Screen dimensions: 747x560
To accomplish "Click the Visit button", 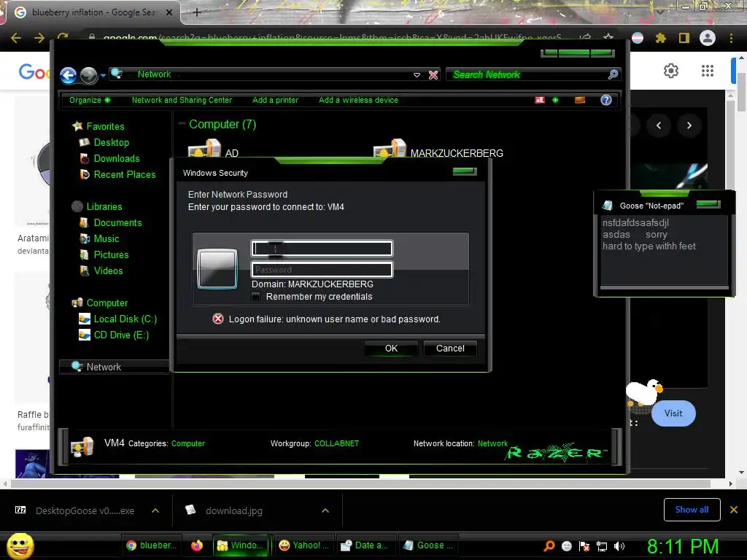I will pyautogui.click(x=673, y=413).
